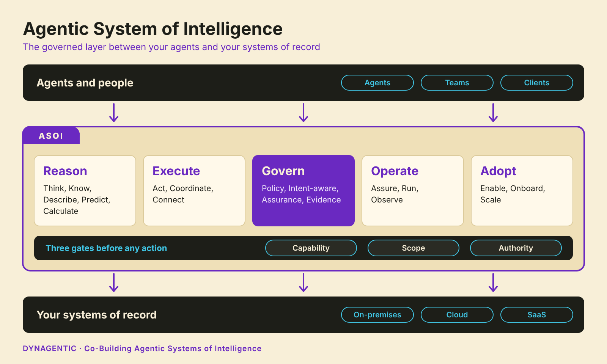
Task: Click the ASOI tab label
Action: (51, 136)
